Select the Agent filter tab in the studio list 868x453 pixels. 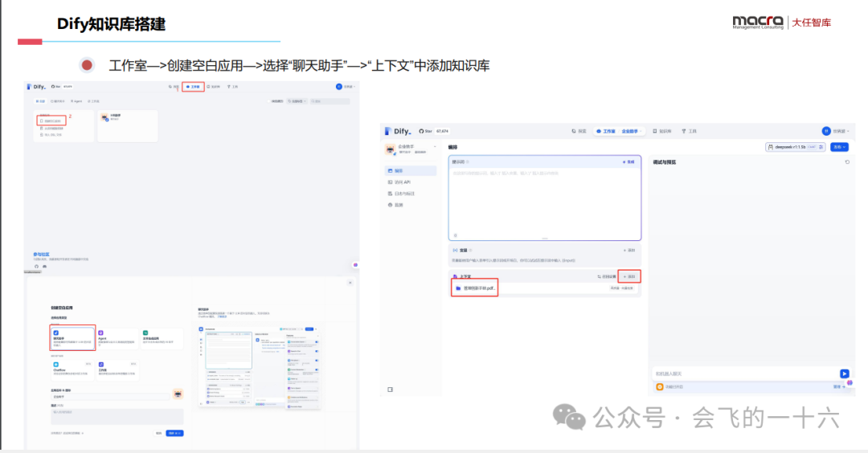[x=76, y=101]
